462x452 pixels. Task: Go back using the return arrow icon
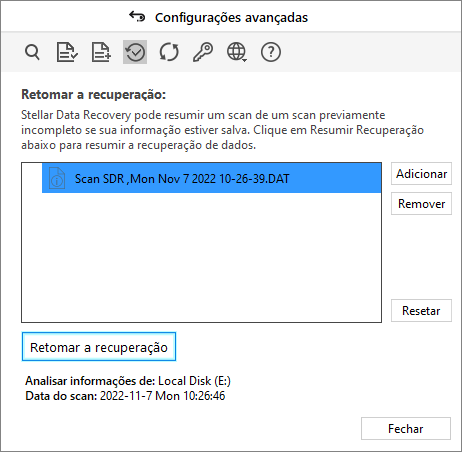coord(137,17)
